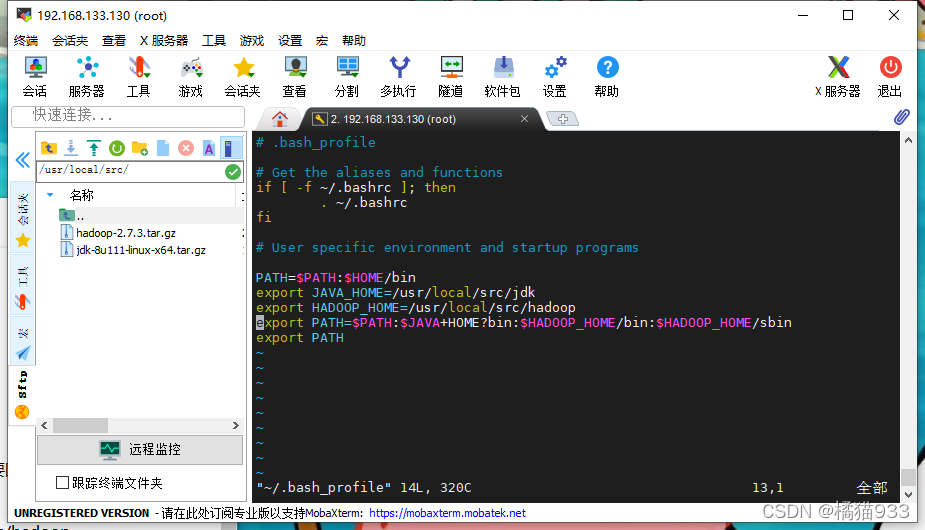Image resolution: width=925 pixels, height=530 pixels.
Task: Open the Macros (宏) menu
Action: point(322,41)
